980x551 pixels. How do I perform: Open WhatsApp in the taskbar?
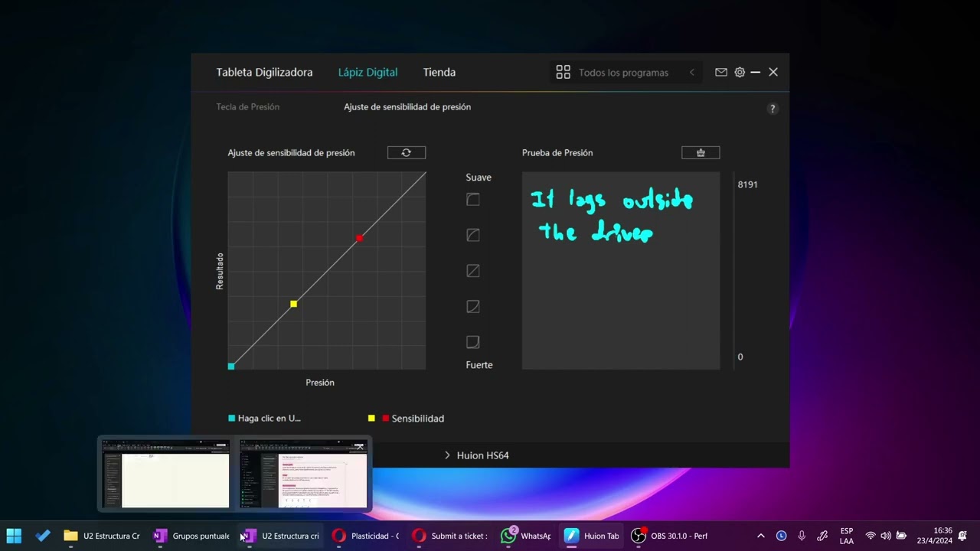525,536
